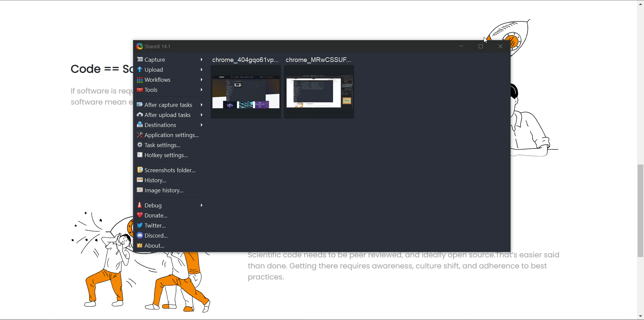This screenshot has height=320, width=644.
Task: Click the Capture menu camera icon
Action: click(140, 59)
